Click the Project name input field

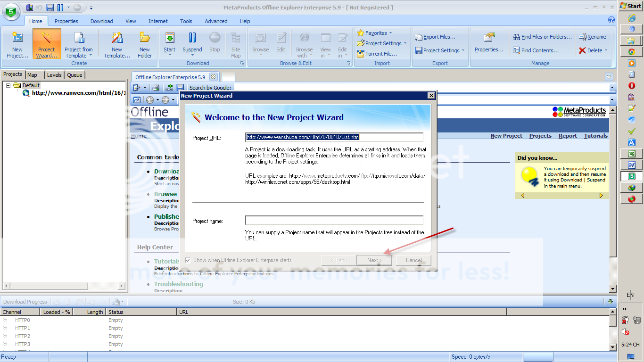click(x=334, y=221)
